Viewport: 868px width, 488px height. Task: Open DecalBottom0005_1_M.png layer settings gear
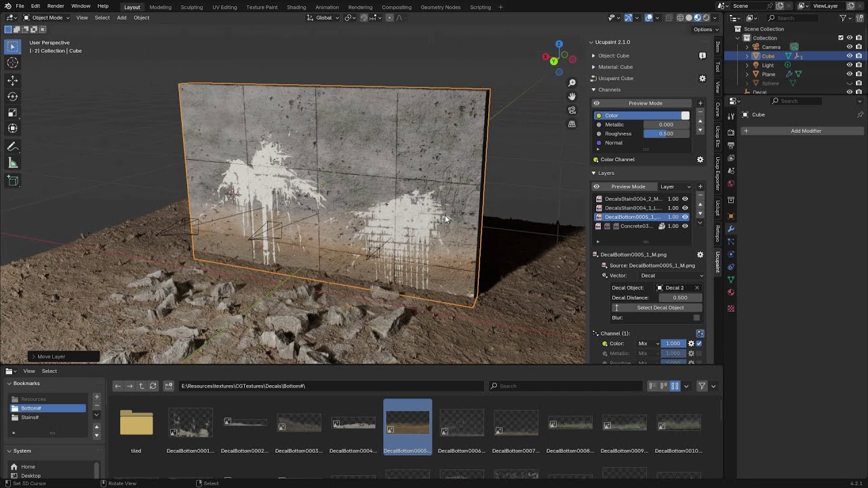point(701,255)
